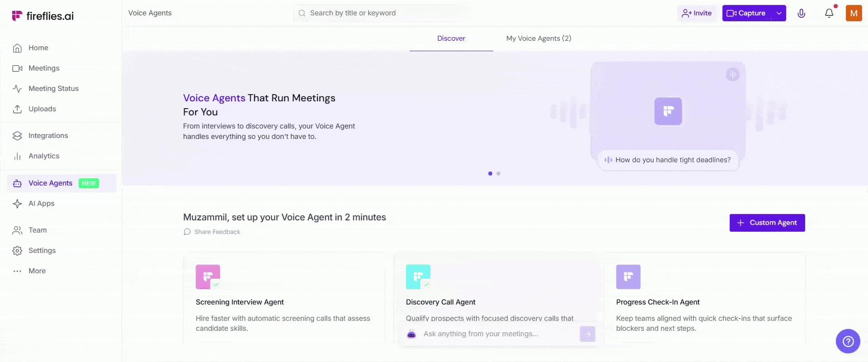Switch to the Discover tab
Viewport: 868px width, 362px height.
[x=451, y=38]
